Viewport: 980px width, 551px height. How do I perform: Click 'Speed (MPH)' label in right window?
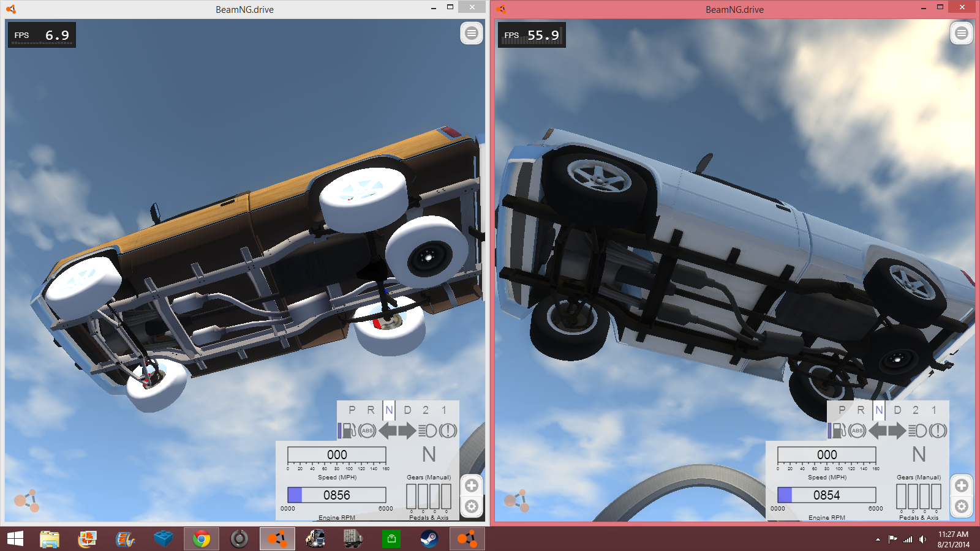[827, 478]
